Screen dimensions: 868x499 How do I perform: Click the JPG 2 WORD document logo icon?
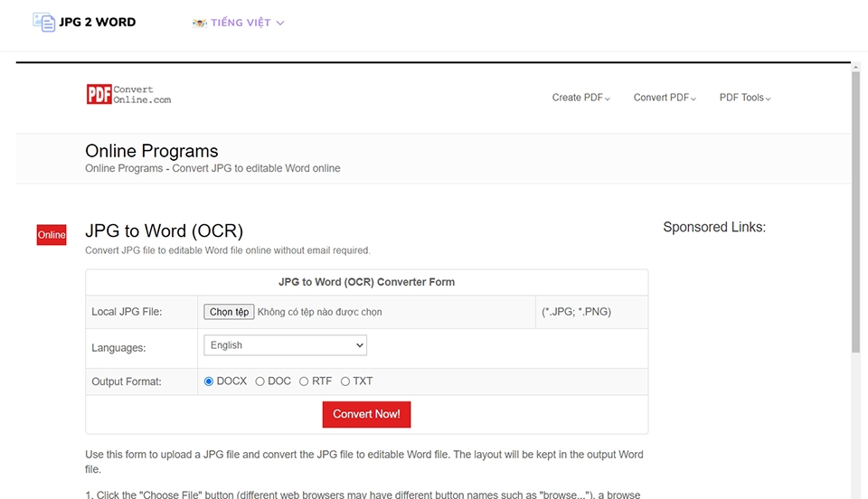point(43,22)
